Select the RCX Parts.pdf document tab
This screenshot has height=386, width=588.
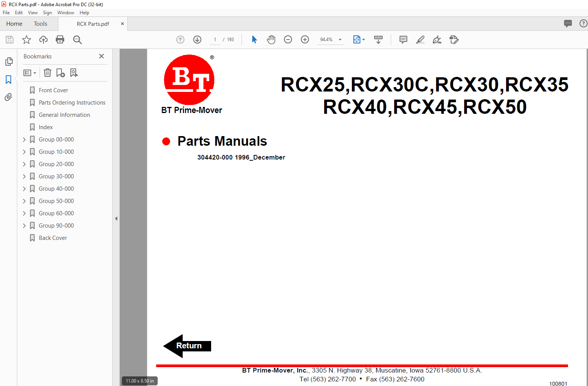pyautogui.click(x=93, y=24)
